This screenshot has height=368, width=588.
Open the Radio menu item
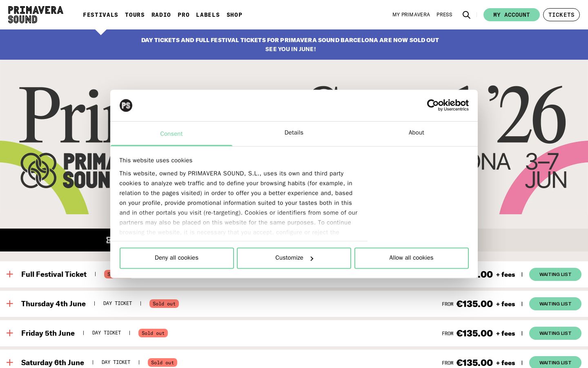click(161, 15)
